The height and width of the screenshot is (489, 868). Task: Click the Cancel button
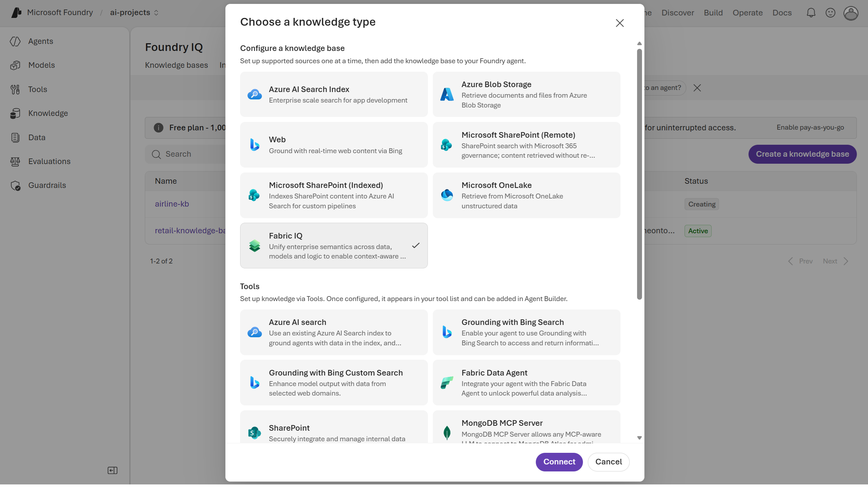click(x=609, y=462)
